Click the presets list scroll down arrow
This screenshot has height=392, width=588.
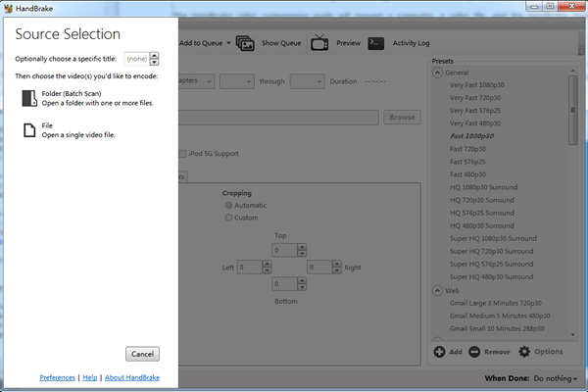tap(572, 334)
